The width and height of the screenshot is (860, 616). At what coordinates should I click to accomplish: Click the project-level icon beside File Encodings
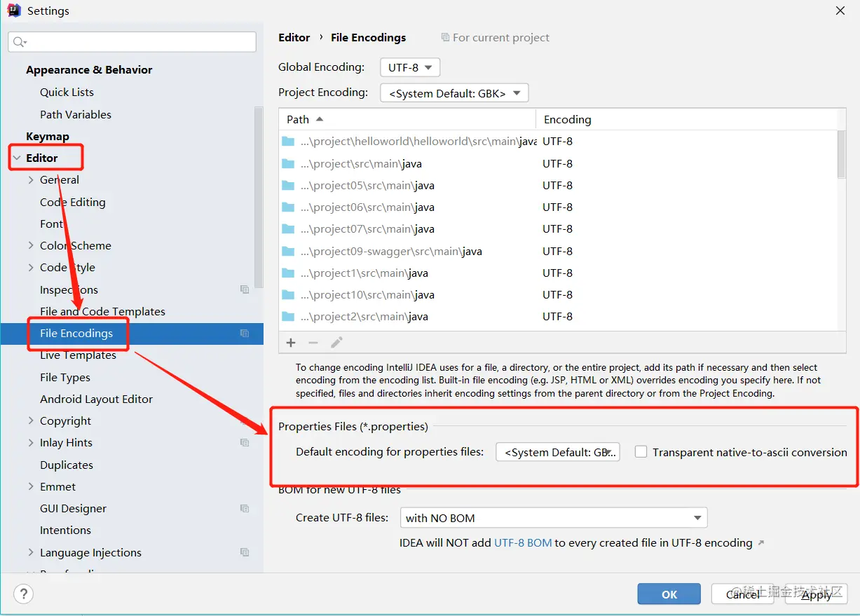coord(245,334)
